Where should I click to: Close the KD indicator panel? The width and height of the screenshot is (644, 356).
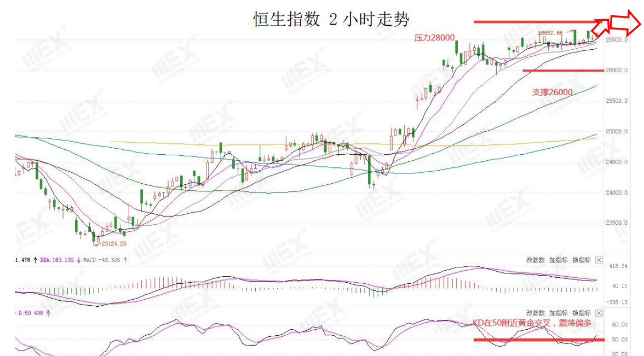pos(599,313)
